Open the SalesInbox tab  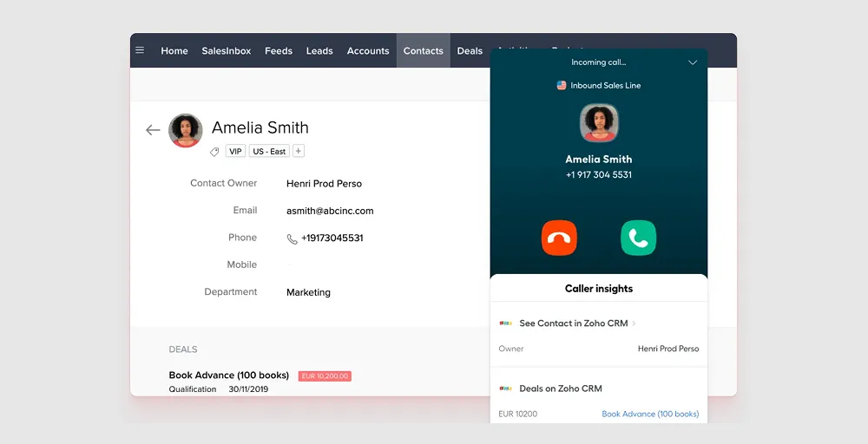pyautogui.click(x=227, y=50)
